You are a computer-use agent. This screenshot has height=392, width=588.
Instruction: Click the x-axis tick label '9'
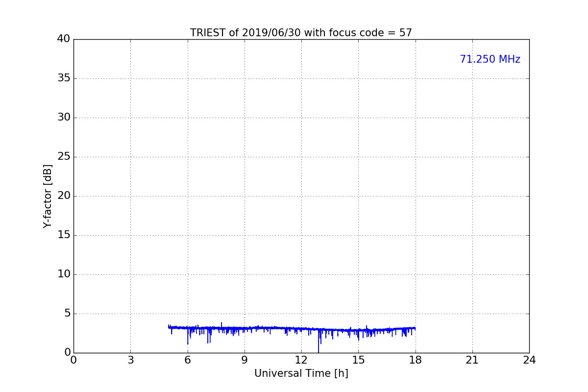(x=245, y=360)
